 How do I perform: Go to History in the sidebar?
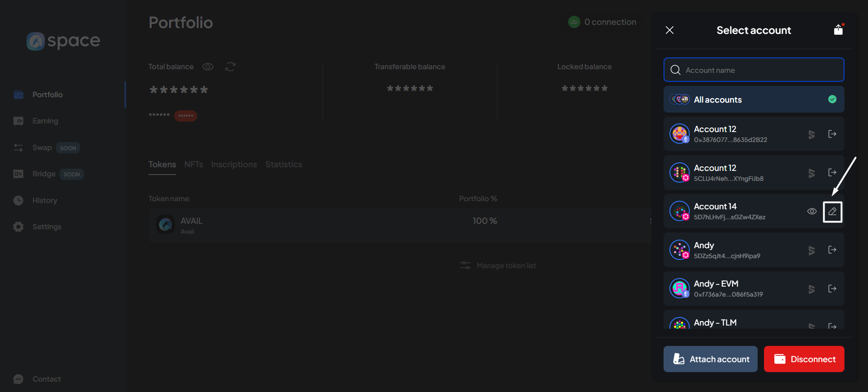(44, 201)
